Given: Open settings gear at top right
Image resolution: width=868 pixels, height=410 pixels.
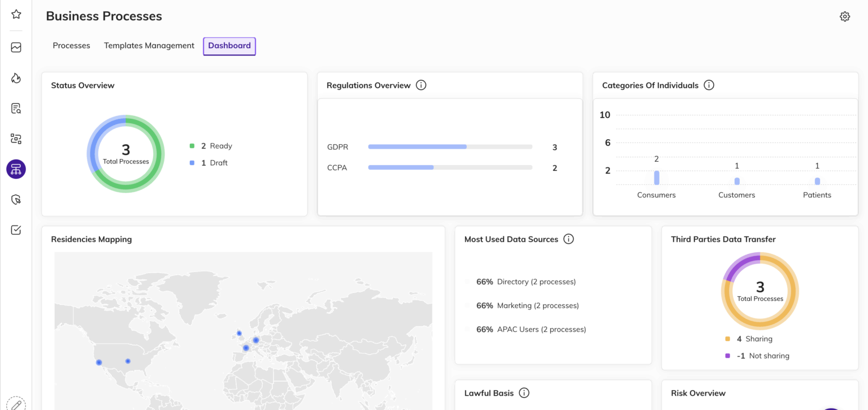Looking at the screenshot, I should click(x=845, y=16).
